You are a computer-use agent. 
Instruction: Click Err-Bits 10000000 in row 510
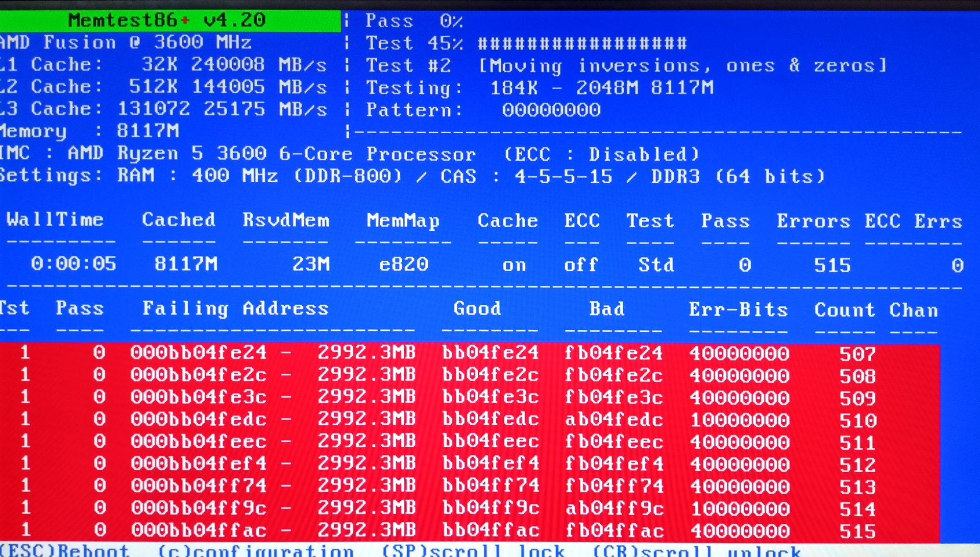click(x=740, y=420)
